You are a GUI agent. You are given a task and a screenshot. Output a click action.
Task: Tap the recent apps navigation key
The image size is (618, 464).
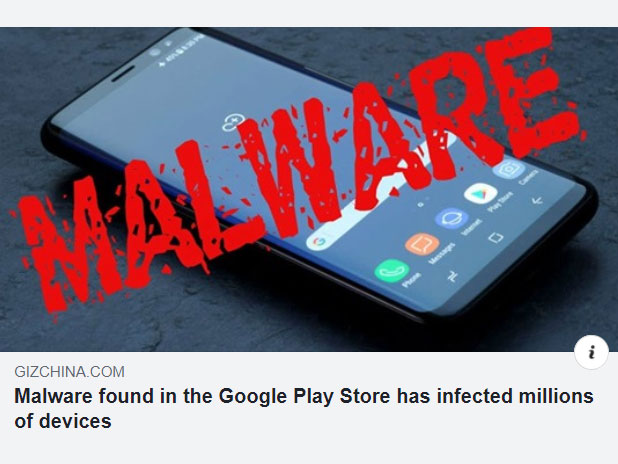453,277
